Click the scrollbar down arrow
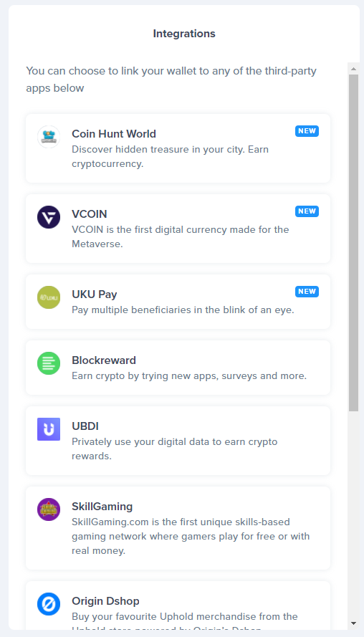Viewport: 364px width, 637px height. (x=353, y=623)
